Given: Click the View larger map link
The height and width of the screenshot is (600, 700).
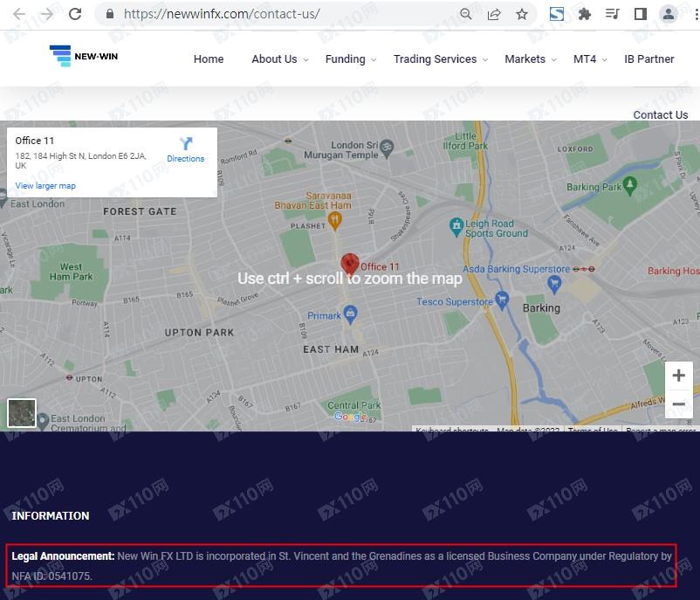Looking at the screenshot, I should [x=45, y=186].
